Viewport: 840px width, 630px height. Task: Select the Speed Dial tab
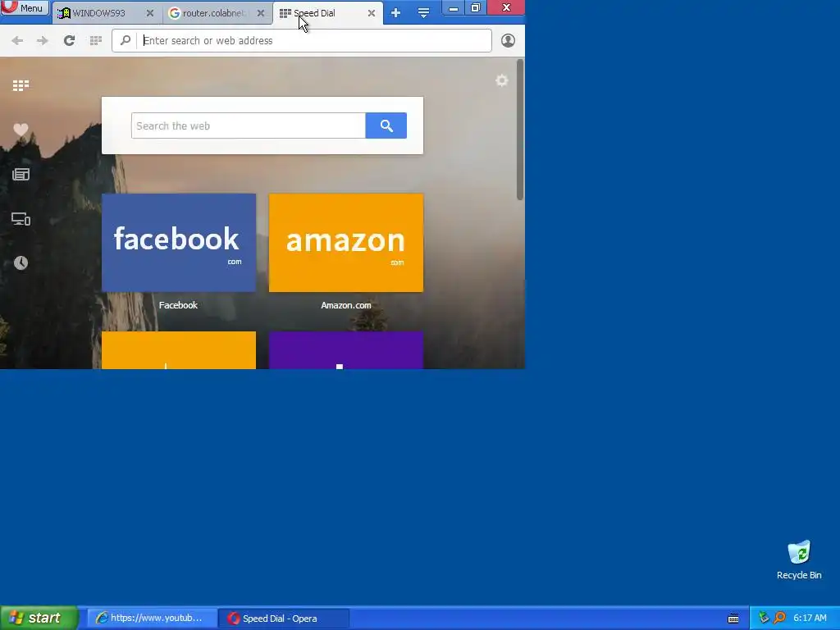314,13
